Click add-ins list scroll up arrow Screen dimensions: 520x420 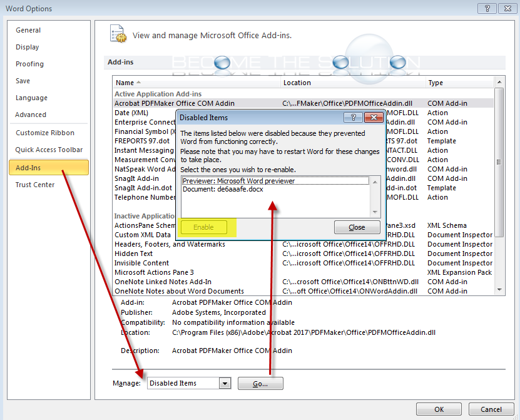coord(499,82)
